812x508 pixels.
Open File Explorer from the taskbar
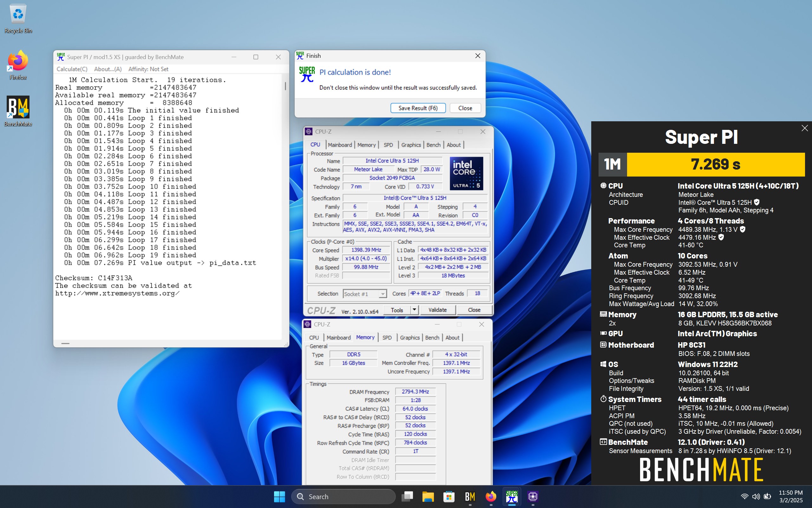pyautogui.click(x=428, y=497)
